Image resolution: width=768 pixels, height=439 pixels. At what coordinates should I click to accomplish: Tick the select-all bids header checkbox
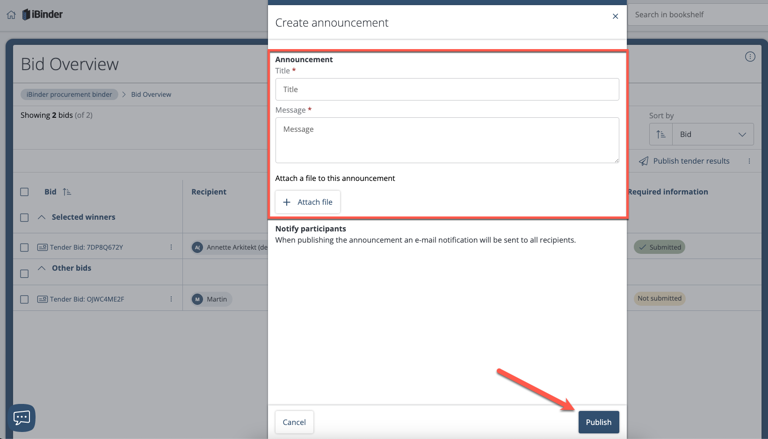25,192
